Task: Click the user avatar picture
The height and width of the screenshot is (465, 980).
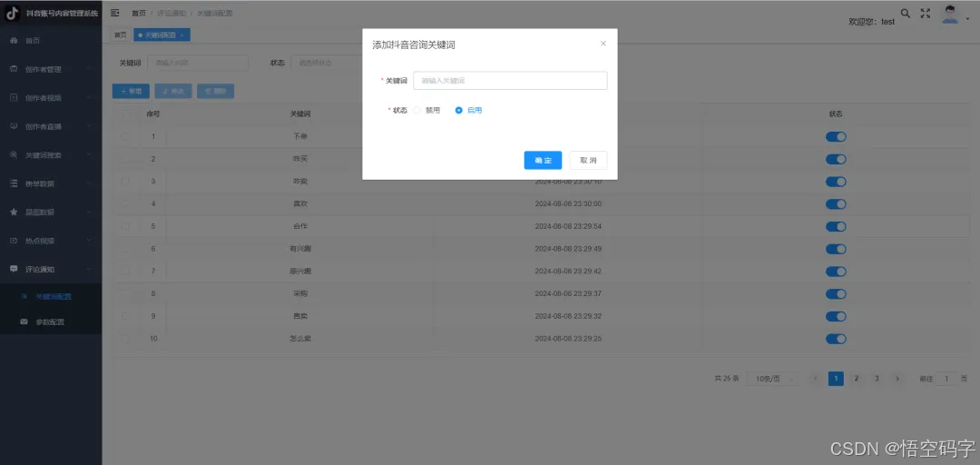Action: 950,14
